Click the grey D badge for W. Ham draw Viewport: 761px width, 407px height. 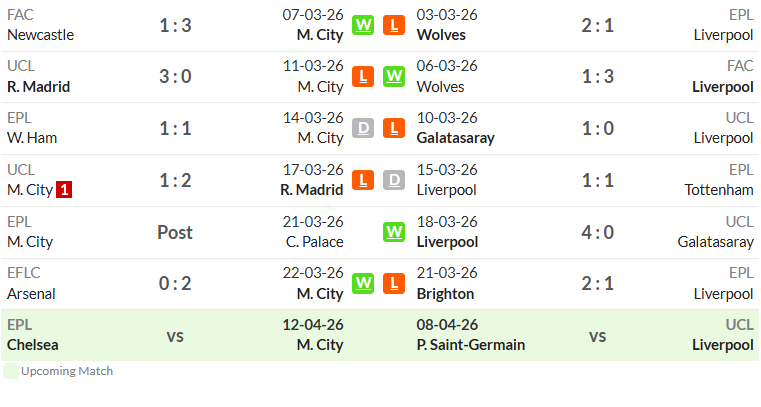[363, 128]
